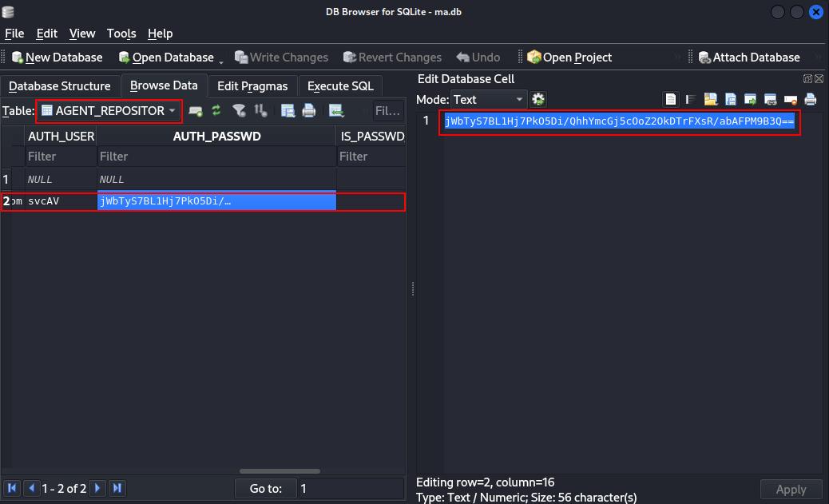Click the open in application arrow-window icon
Viewport: 829px width, 504px height.
point(750,99)
